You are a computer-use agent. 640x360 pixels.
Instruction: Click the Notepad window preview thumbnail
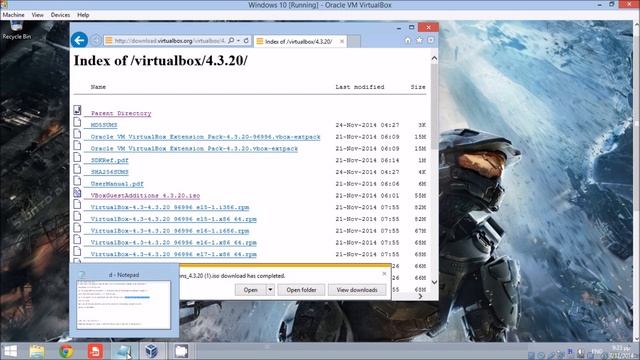[x=123, y=304]
